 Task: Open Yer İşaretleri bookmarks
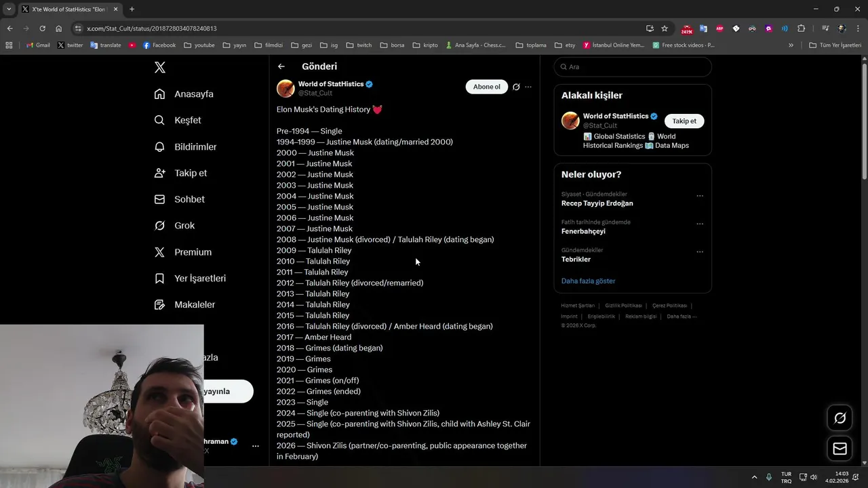click(190, 279)
